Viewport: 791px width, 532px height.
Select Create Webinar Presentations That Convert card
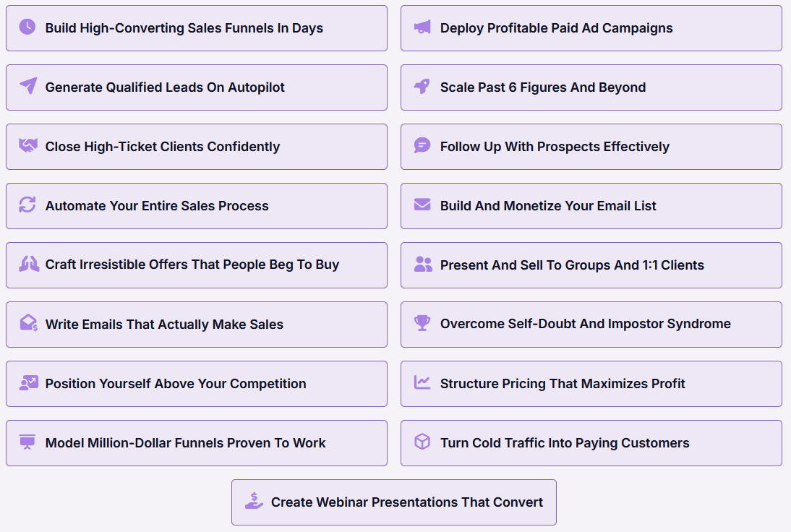[x=407, y=502]
